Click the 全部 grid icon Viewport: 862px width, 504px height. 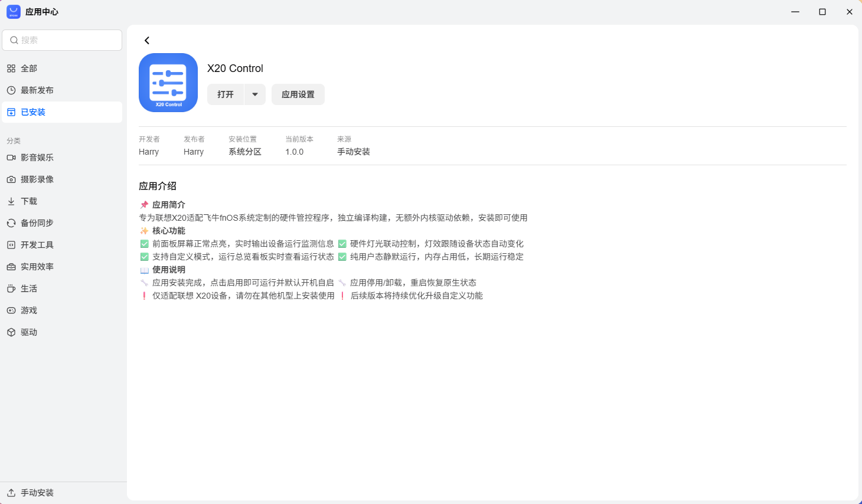coord(11,68)
